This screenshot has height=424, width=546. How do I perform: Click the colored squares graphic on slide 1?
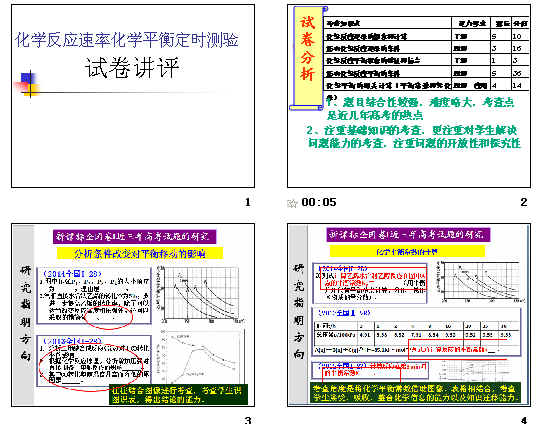pyautogui.click(x=28, y=83)
